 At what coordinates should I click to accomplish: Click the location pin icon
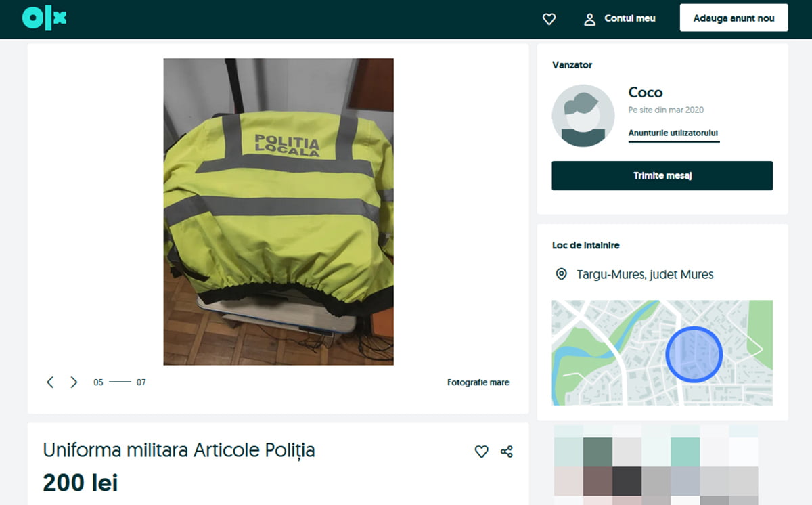(561, 274)
